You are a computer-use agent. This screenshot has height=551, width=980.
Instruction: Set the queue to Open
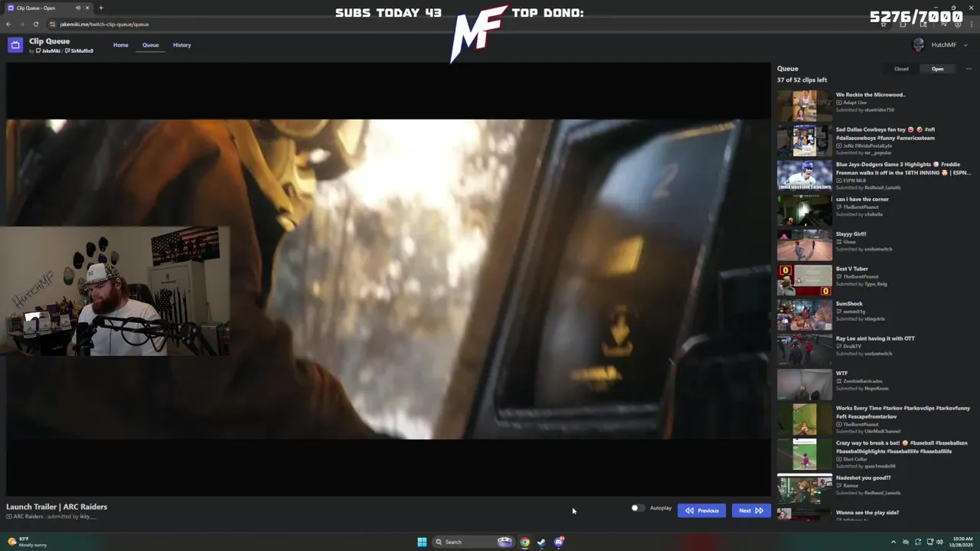(937, 69)
